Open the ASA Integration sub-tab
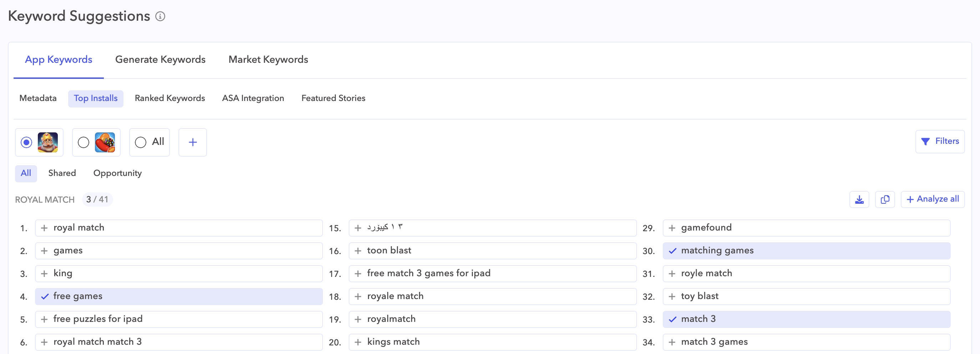 tap(253, 98)
